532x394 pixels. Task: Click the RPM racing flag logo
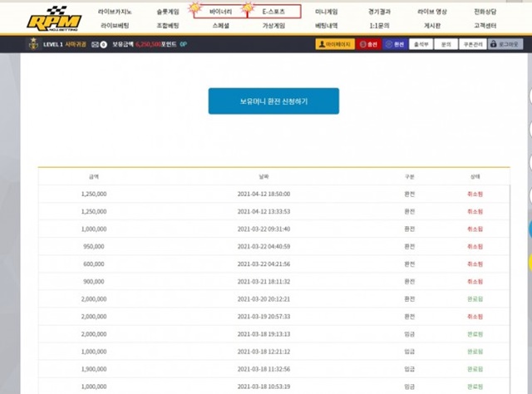click(x=54, y=19)
